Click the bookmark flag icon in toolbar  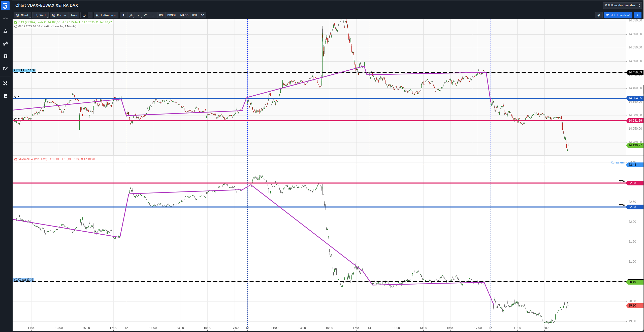click(123, 15)
